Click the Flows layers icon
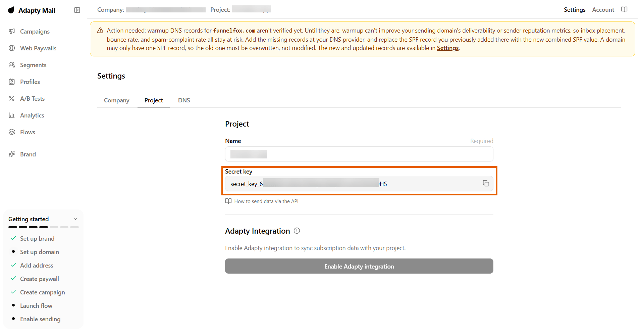644x332 pixels. pyautogui.click(x=12, y=132)
